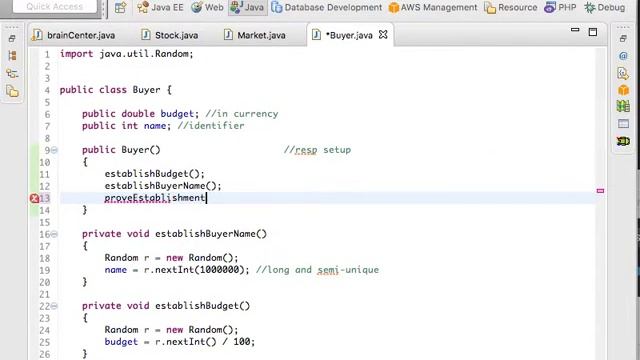640x360 pixels.
Task: Click line number 15 in the gutter
Action: pos(44,222)
